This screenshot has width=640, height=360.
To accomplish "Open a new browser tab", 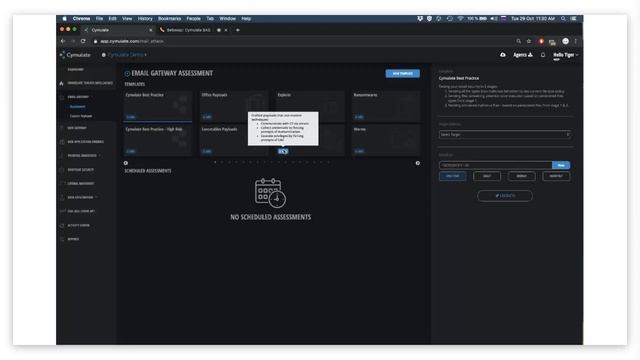I will (238, 30).
